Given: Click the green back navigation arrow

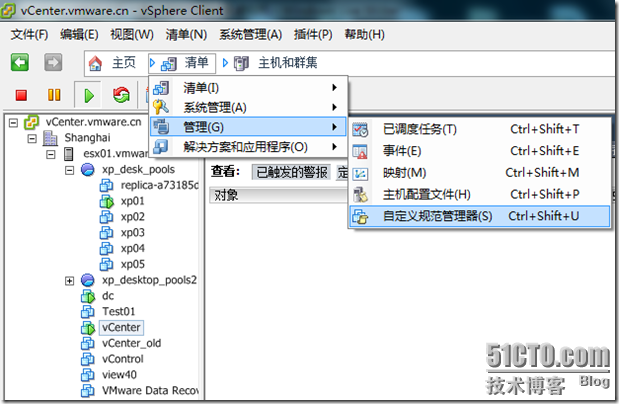Looking at the screenshot, I should coord(20,62).
